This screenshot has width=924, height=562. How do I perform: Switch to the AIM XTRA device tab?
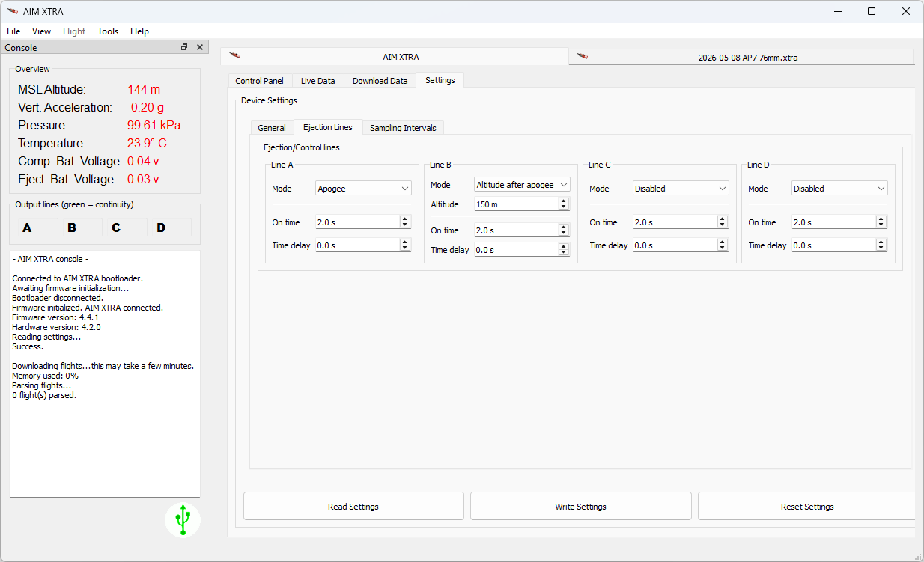(x=395, y=57)
